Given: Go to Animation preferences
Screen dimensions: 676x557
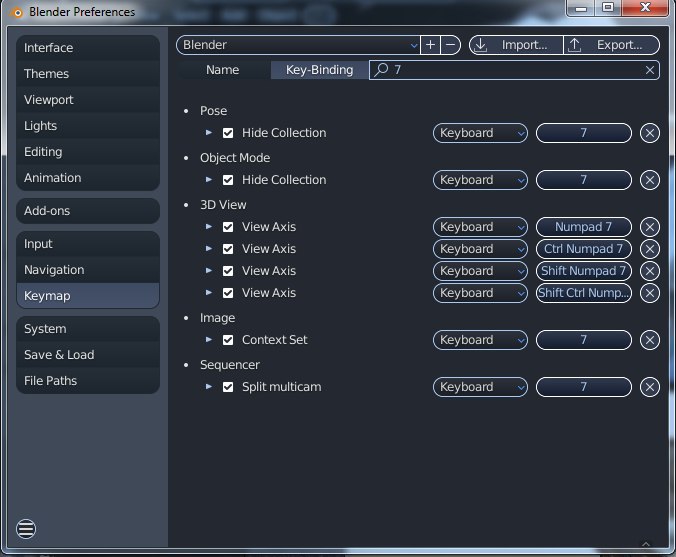Looking at the screenshot, I should coord(88,178).
